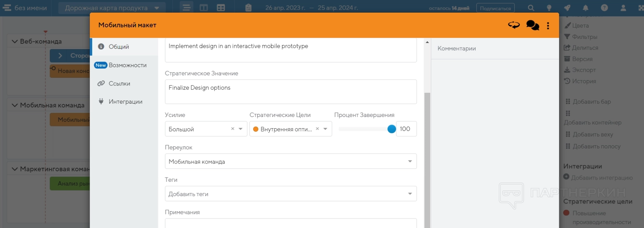Image resolution: width=644 pixels, height=228 pixels.
Task: Click the Подписаться button
Action: pyautogui.click(x=495, y=8)
